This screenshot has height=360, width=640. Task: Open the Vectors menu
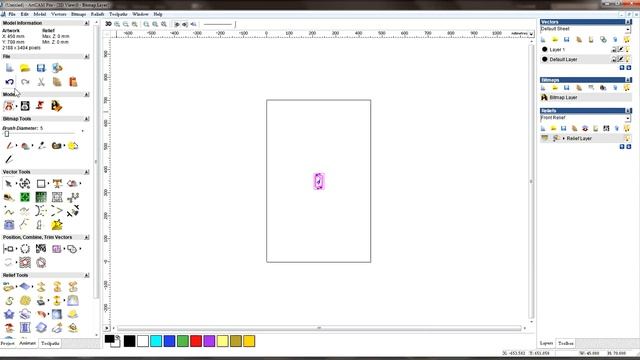(58, 14)
